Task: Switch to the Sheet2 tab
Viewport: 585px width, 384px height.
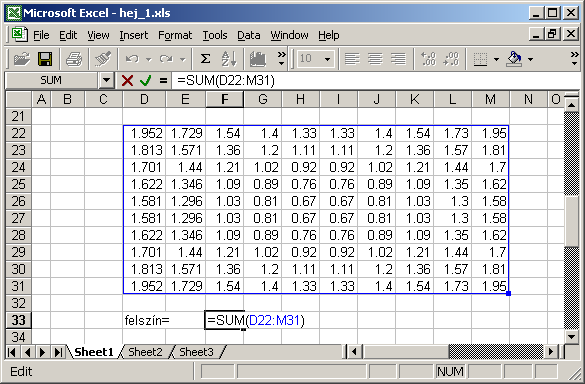Action: pos(145,352)
